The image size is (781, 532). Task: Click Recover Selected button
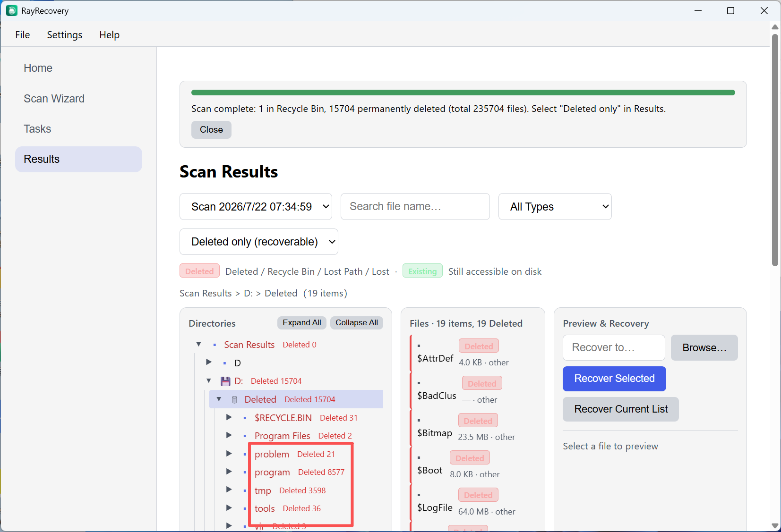pos(614,379)
